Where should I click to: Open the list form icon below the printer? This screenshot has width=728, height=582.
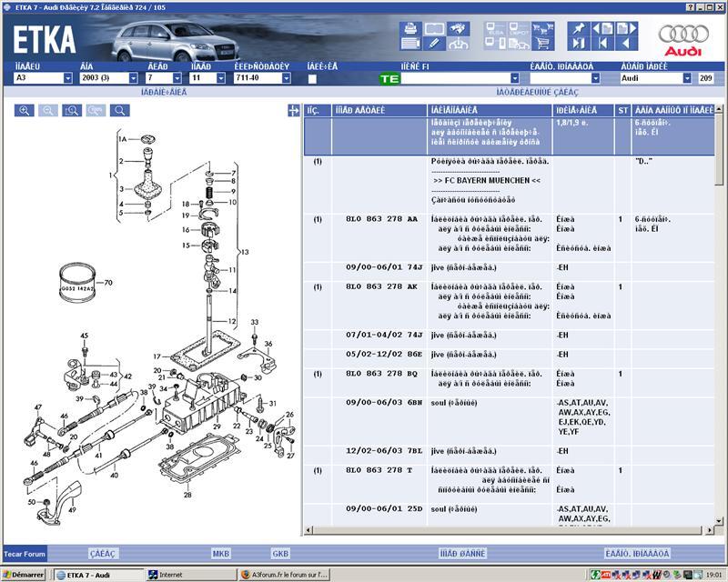click(x=410, y=44)
